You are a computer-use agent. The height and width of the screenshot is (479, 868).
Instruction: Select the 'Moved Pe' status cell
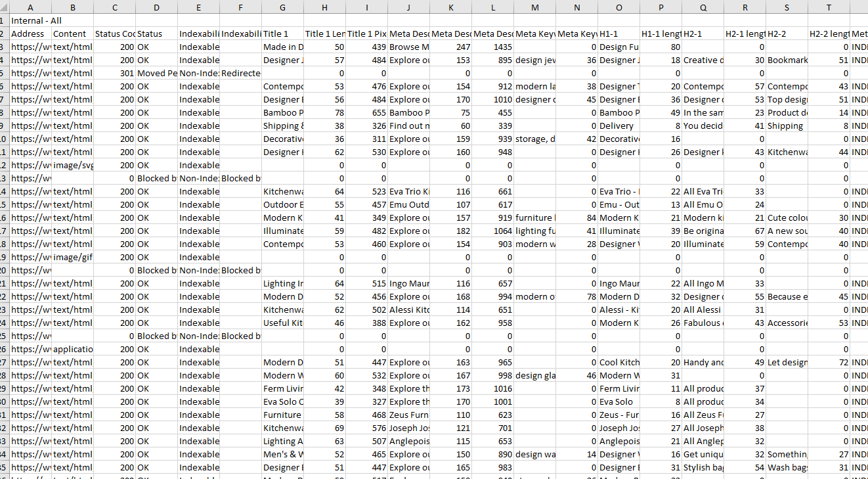[156, 73]
